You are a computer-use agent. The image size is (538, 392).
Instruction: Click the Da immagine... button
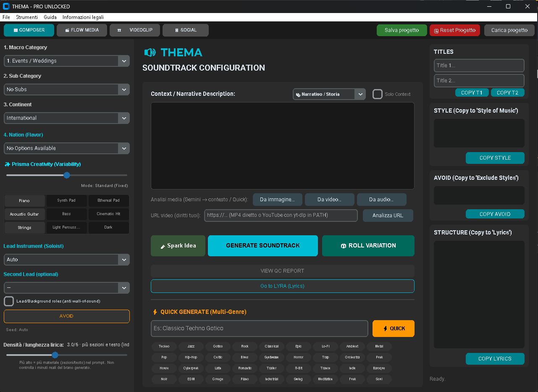278,200
